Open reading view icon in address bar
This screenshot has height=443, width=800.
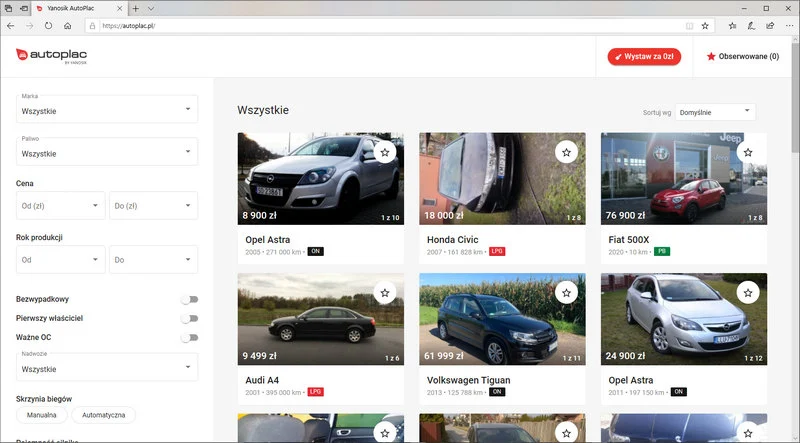[689, 26]
